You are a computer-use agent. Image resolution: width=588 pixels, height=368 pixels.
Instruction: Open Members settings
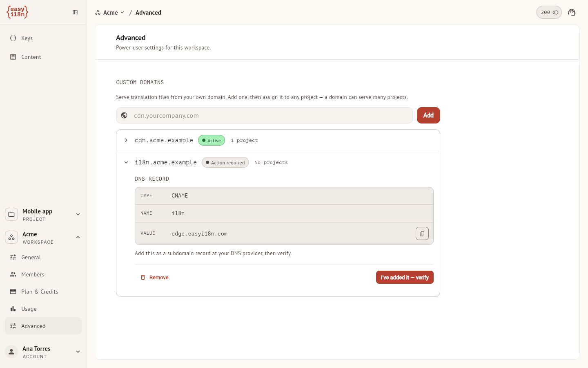[43, 274]
